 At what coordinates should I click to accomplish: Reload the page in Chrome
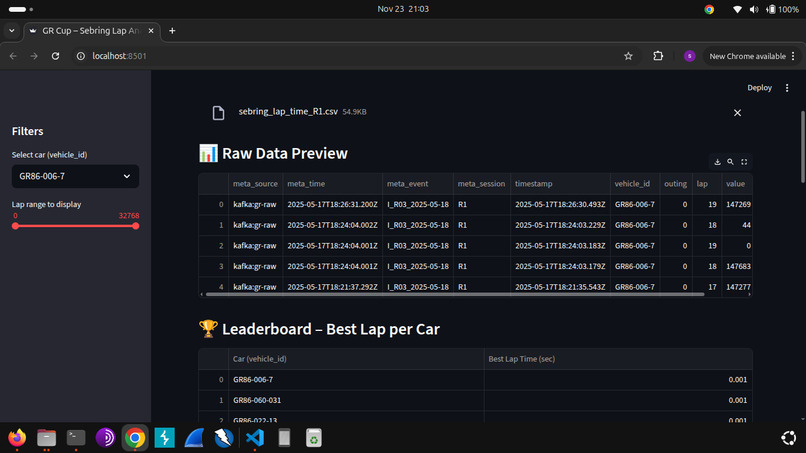point(56,56)
